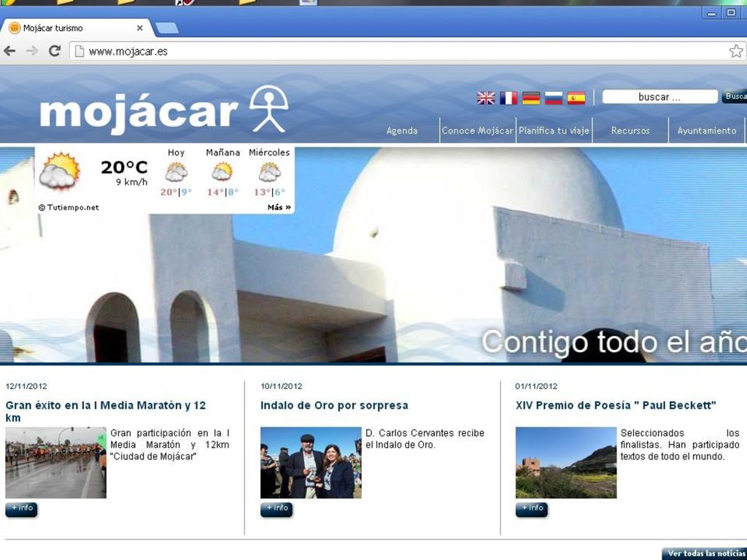Switch language with the Spanish flag
This screenshot has width=747, height=560.
(576, 98)
